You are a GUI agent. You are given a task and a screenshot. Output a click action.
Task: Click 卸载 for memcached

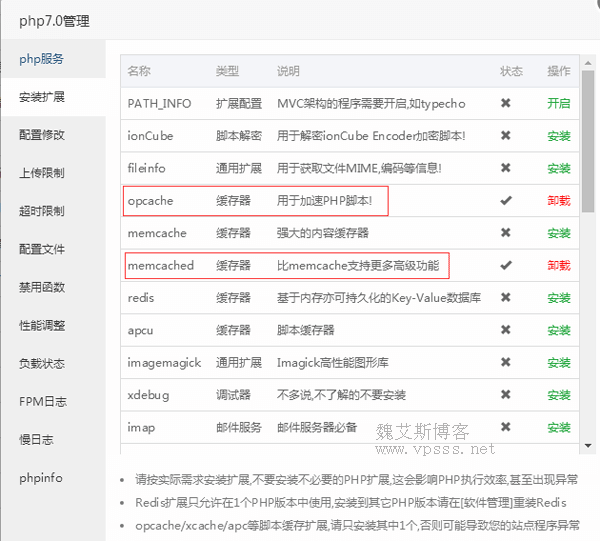[x=559, y=266]
